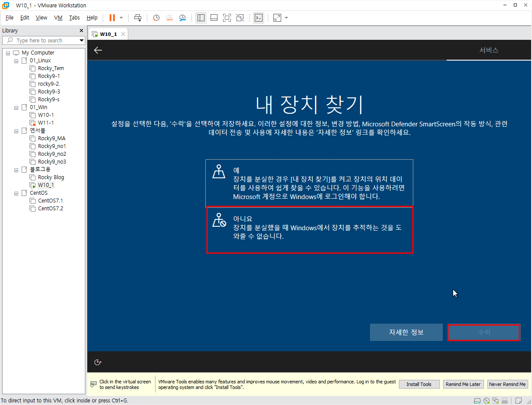Revert the virtual machine to its snapshot
This screenshot has height=405, width=532.
pos(169,18)
